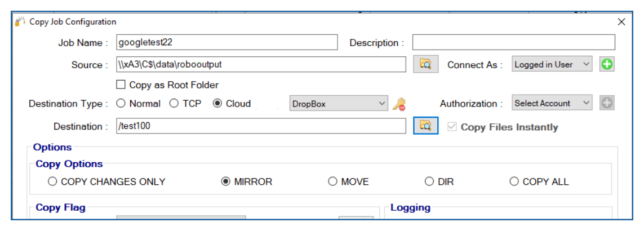Click the DropBox authorization key icon
The width and height of the screenshot is (644, 231).
(x=399, y=104)
